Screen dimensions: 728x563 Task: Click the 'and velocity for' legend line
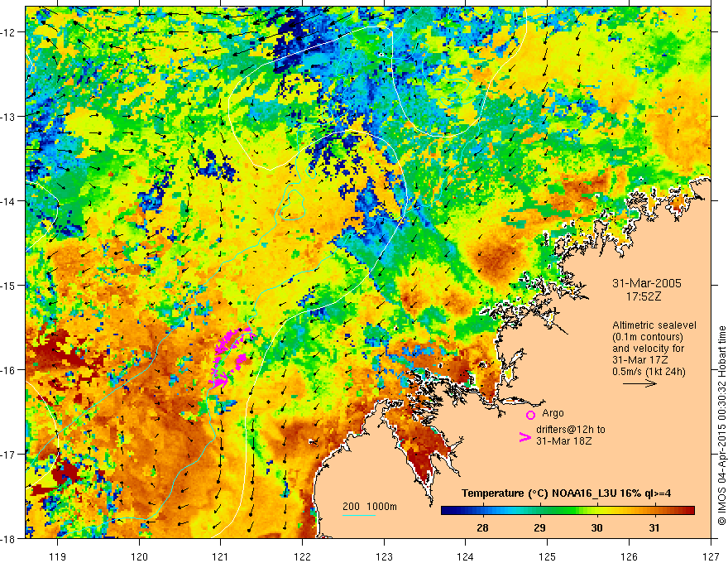click(x=648, y=349)
